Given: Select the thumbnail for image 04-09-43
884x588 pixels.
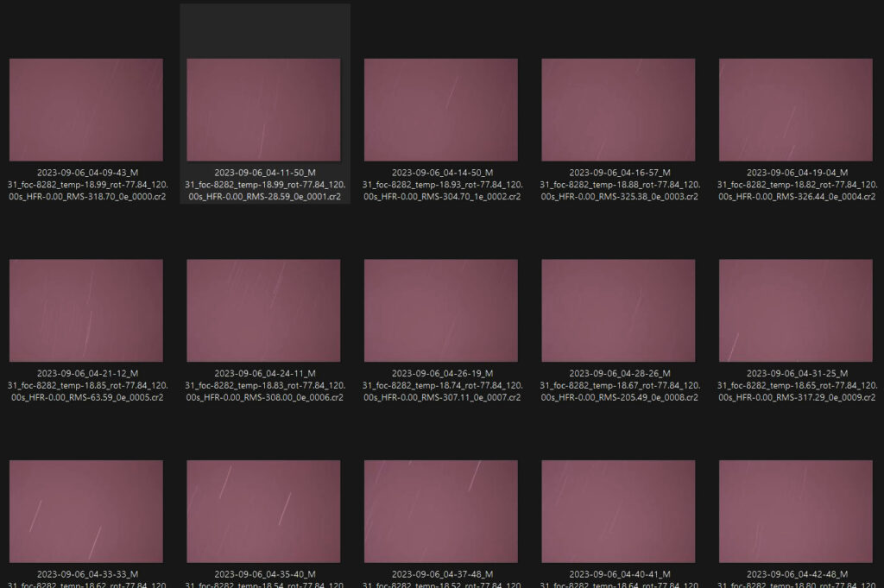Looking at the screenshot, I should click(85, 110).
